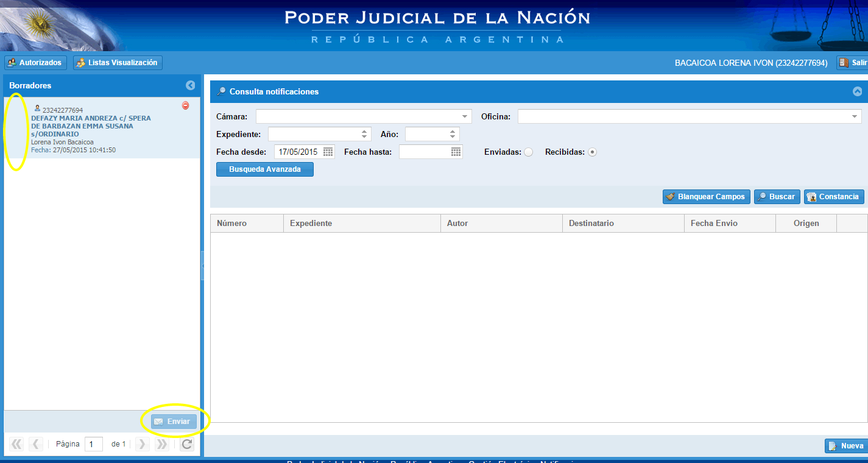
Task: Open the Fecha desde calendar icon
Action: coord(328,151)
